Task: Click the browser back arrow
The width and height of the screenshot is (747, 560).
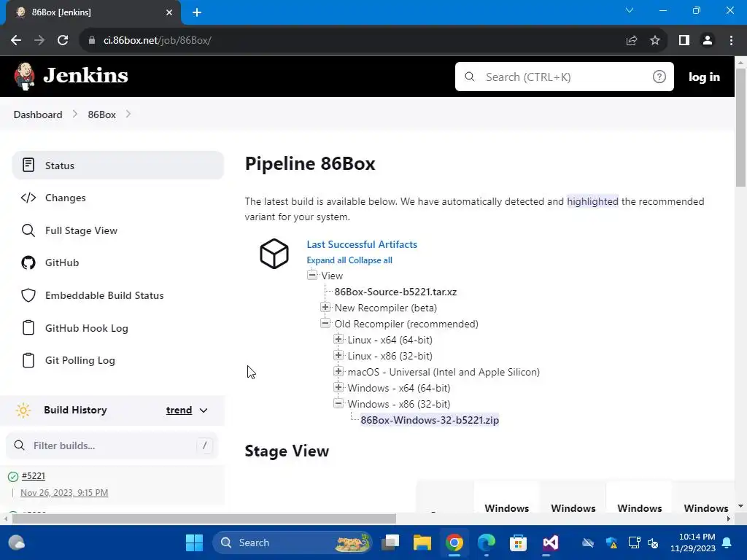Action: pos(16,41)
